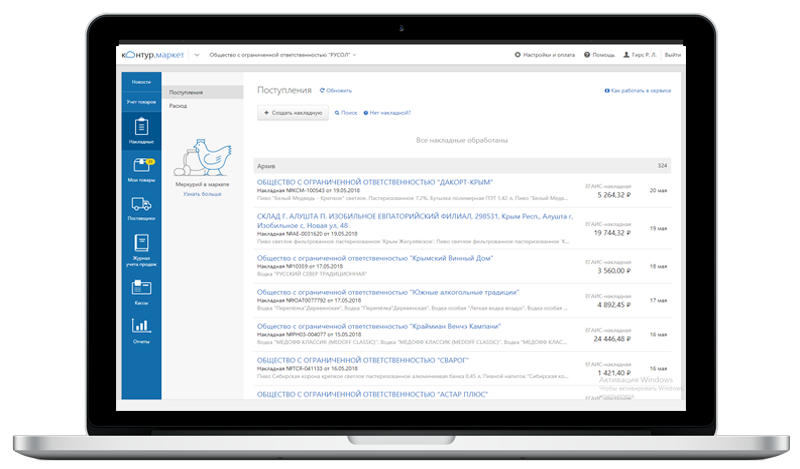Select Учет товаров in left sidebar
Screen dimensions: 800x469
[141, 102]
